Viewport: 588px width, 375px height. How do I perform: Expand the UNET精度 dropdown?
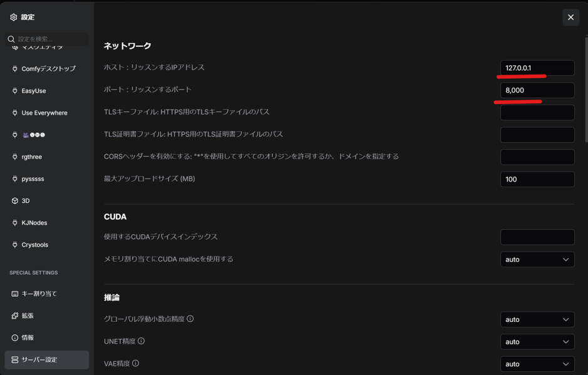click(x=537, y=342)
